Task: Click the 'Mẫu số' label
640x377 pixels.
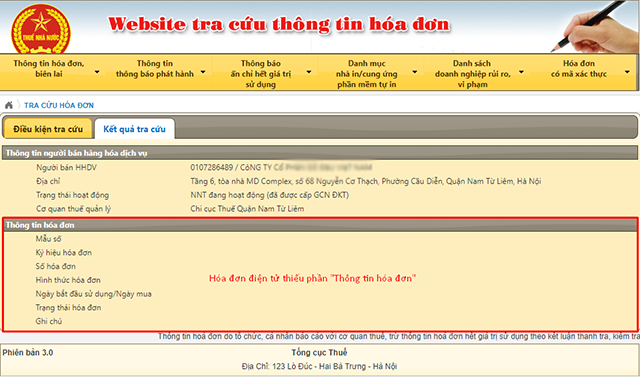Action: (48, 239)
